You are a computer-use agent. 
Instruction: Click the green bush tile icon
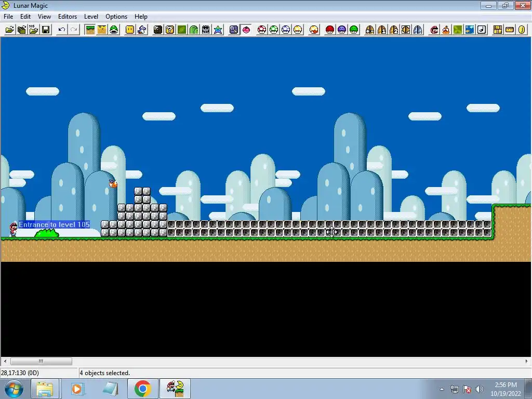tap(458, 30)
